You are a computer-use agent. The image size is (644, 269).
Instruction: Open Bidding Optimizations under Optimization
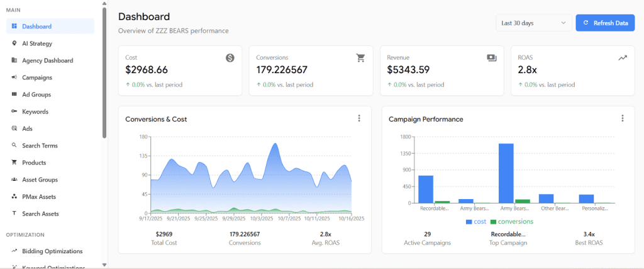(52, 251)
